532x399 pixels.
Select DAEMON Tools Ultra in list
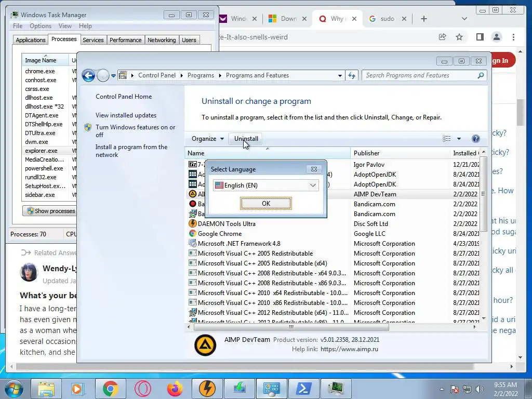click(x=227, y=223)
